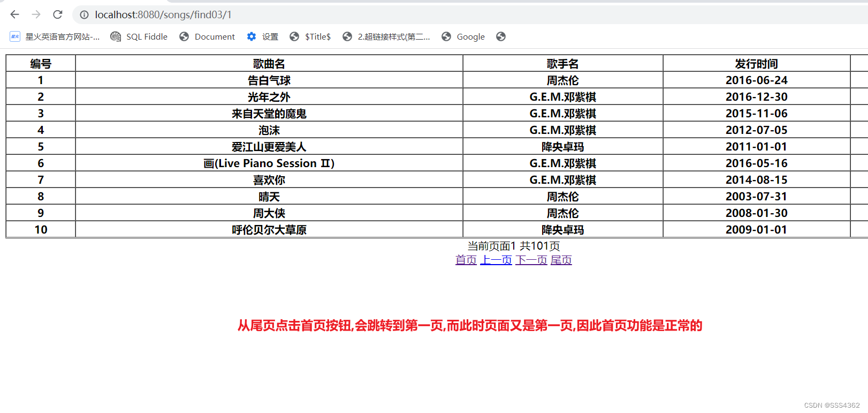
Task: Select the 歌曲名 column header
Action: [x=269, y=64]
